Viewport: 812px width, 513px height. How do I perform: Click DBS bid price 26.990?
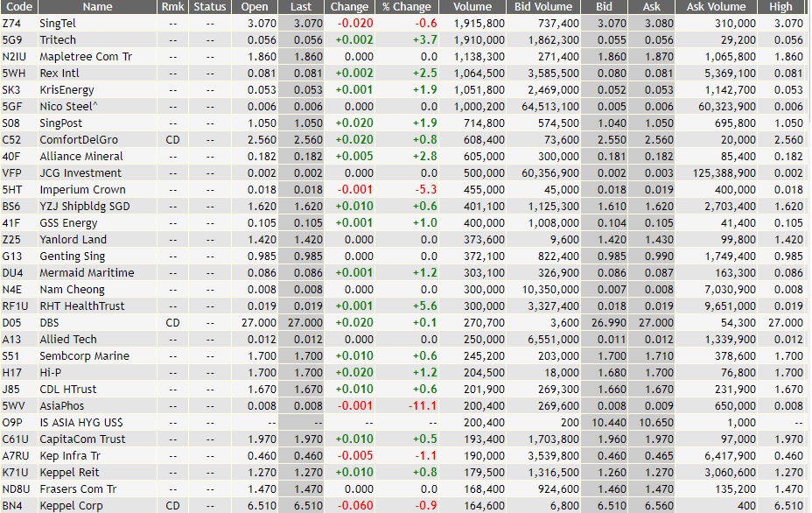point(608,322)
